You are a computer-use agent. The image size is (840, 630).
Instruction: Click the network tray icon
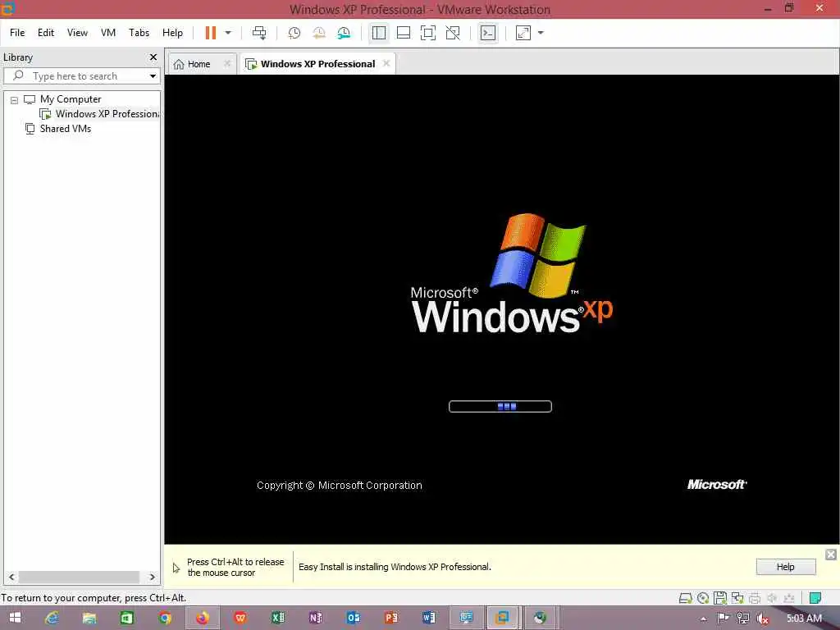[743, 619]
